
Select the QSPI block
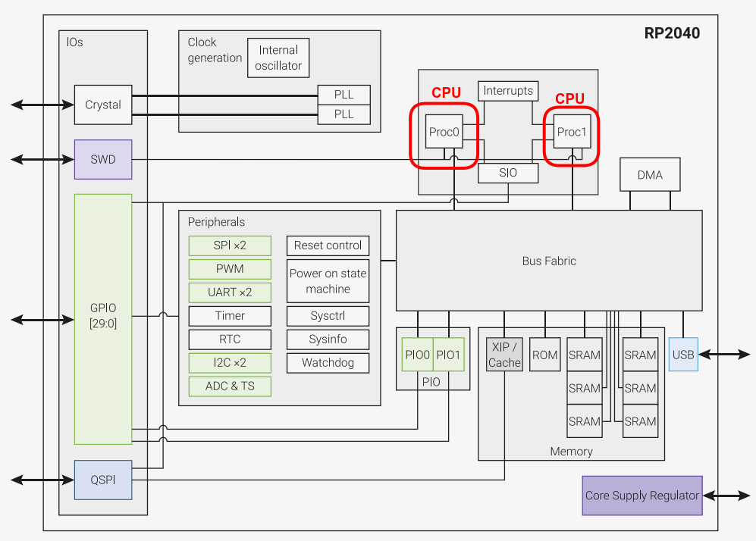(103, 480)
